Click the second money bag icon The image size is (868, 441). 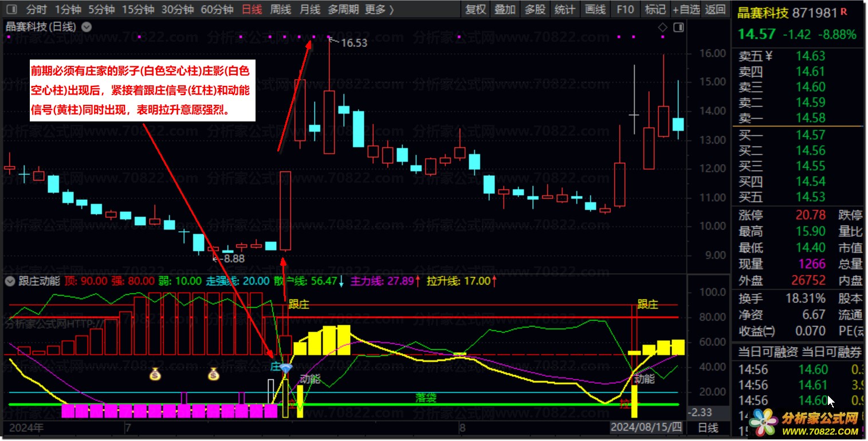pyautogui.click(x=214, y=374)
